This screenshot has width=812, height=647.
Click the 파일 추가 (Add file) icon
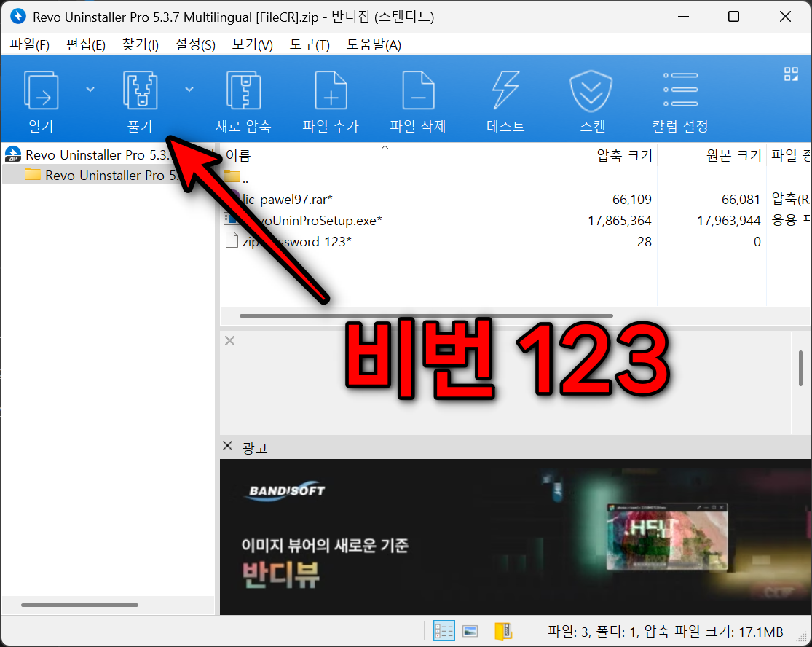pos(331,90)
